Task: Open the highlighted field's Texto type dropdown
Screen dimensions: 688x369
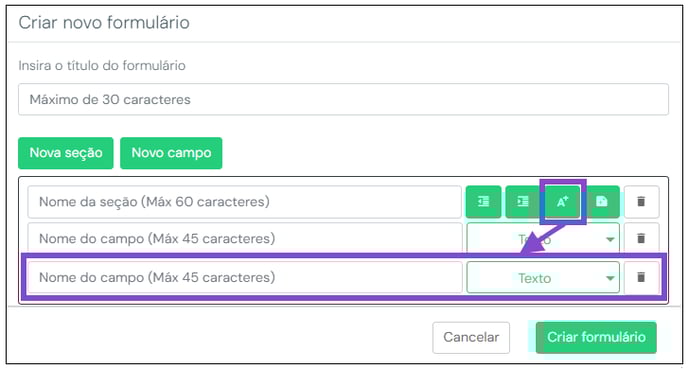Action: pyautogui.click(x=543, y=278)
